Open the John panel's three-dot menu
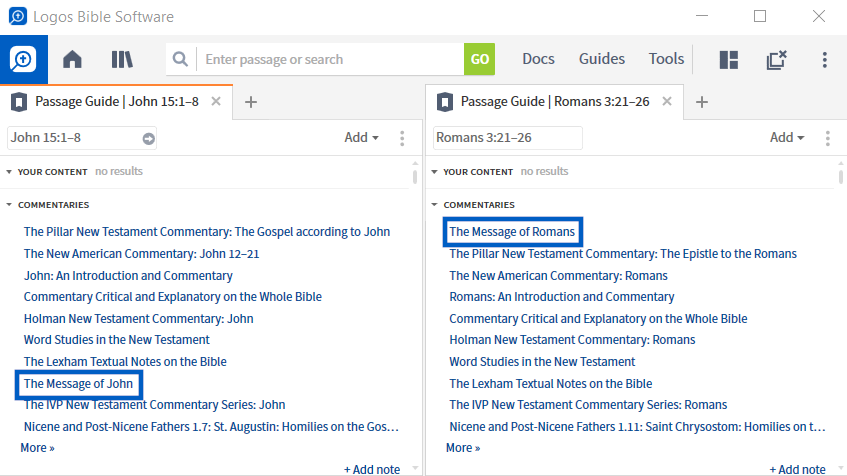 402,138
